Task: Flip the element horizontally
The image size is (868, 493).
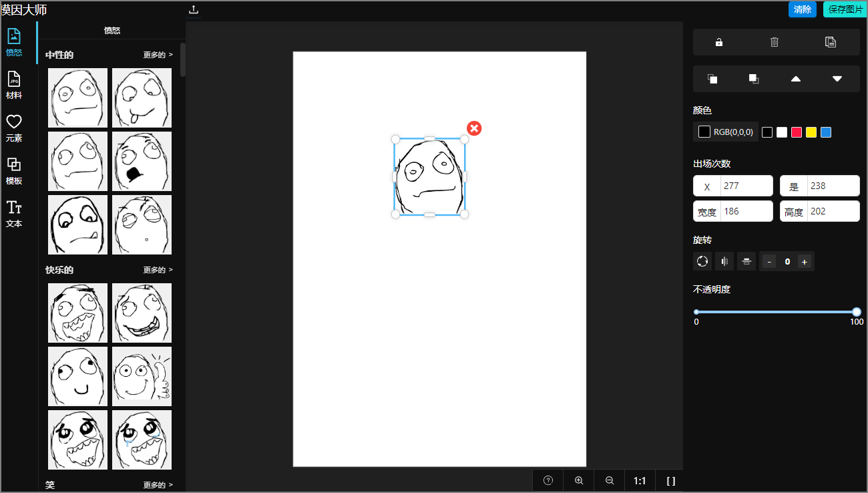Action: (724, 261)
